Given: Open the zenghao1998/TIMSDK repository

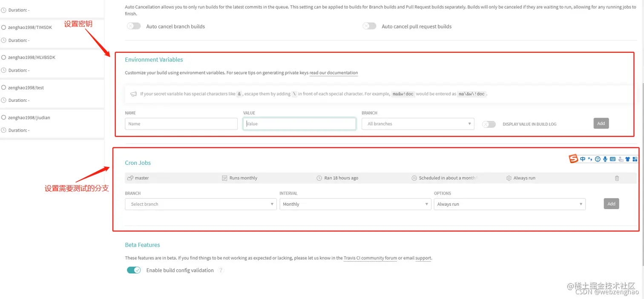Looking at the screenshot, I should click(x=30, y=27).
